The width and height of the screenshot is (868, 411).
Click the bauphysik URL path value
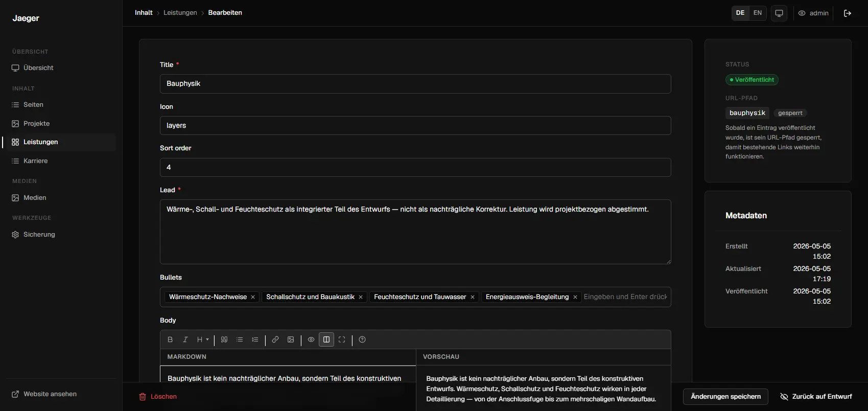point(747,113)
